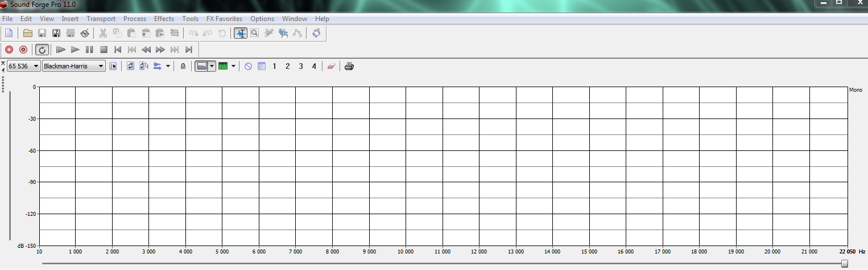Click the Paste Special Mix icon
This screenshot has height=270, width=868.
[x=146, y=33]
